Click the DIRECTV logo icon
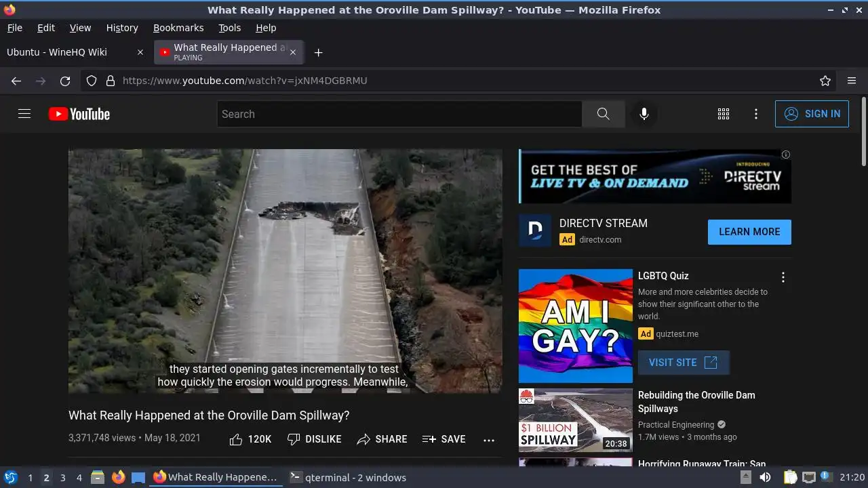868x488 pixels. click(x=535, y=230)
